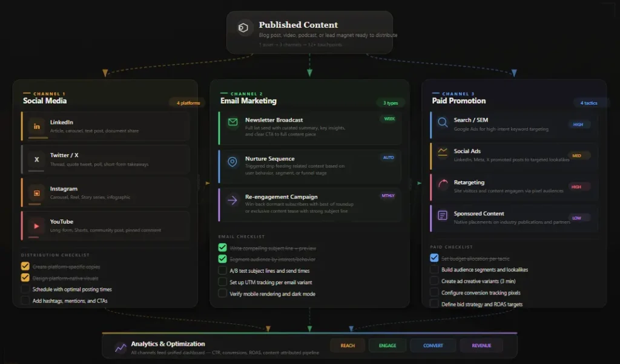The image size is (620, 364).
Task: Uncheck Set budget allocation per tactic
Action: (x=434, y=258)
